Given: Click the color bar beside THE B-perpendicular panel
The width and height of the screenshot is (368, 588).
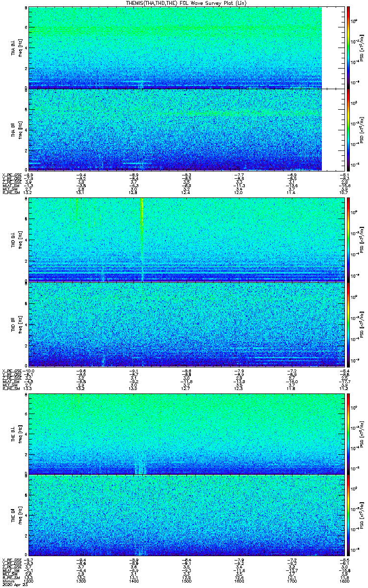Looking at the screenshot, I should (348, 434).
